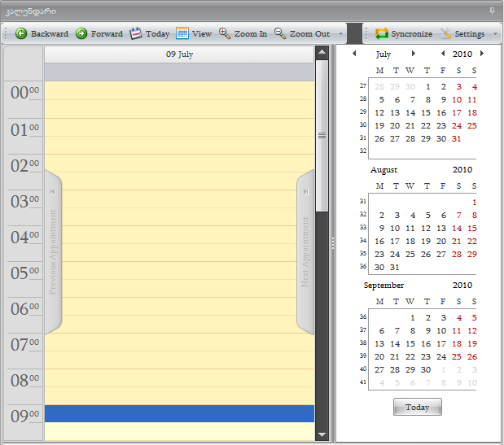Jump to the next appointment arrow icon
Screen dimensions: 504x445
(305, 192)
